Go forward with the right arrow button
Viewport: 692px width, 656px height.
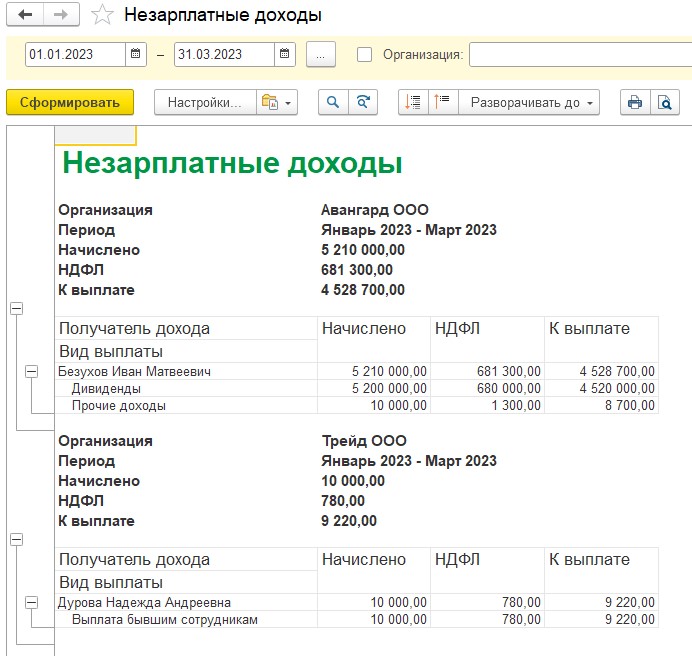(61, 15)
